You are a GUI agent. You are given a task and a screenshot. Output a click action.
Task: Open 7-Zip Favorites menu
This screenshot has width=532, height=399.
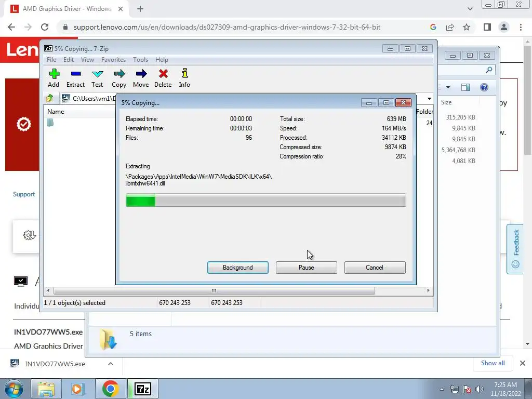(x=113, y=60)
